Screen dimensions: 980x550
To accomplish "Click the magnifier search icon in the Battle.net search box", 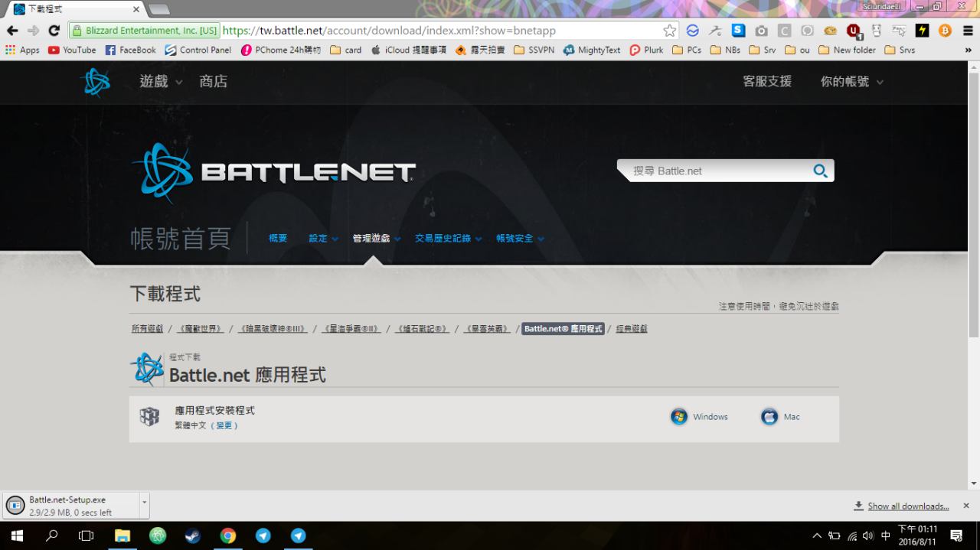I will 820,171.
